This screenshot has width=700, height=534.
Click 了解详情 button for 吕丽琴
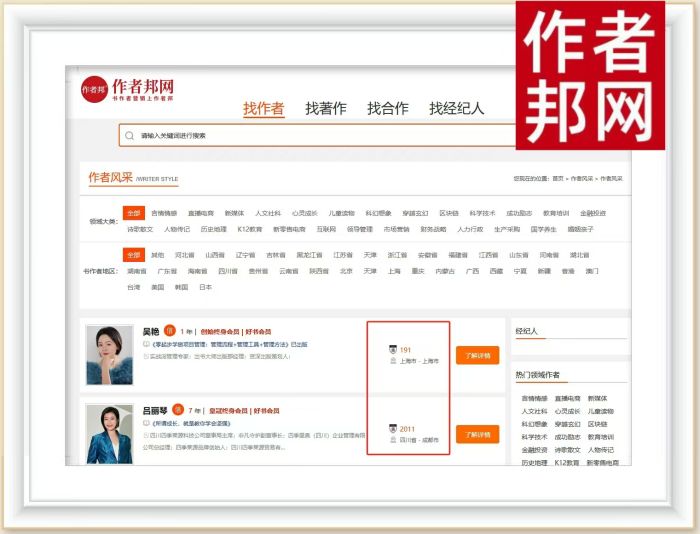click(477, 434)
